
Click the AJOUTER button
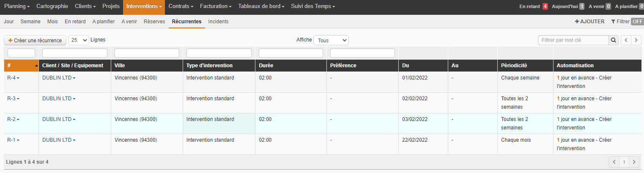589,22
